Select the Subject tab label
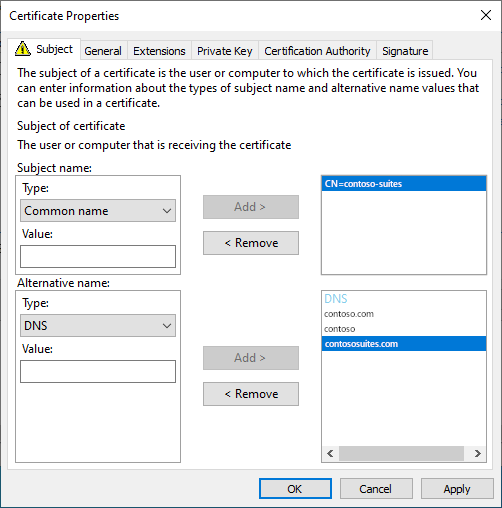Viewport: 502px width, 508px height. coord(54,49)
